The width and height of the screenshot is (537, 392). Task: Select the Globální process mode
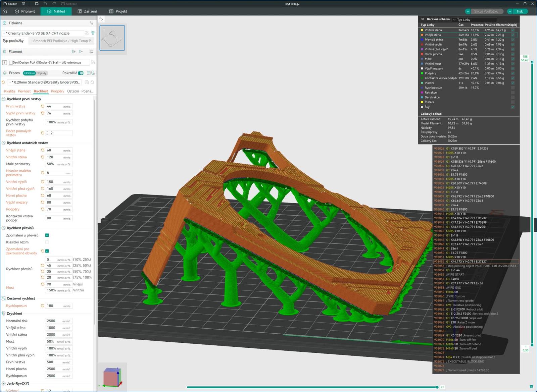pyautogui.click(x=29, y=73)
